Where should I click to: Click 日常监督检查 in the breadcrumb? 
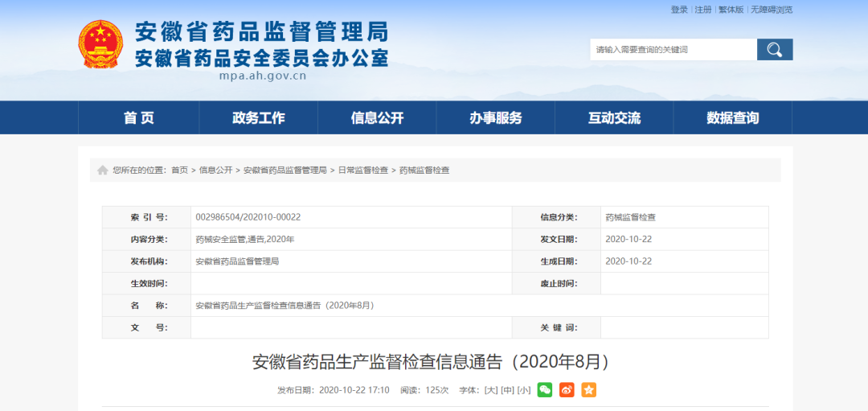362,171
